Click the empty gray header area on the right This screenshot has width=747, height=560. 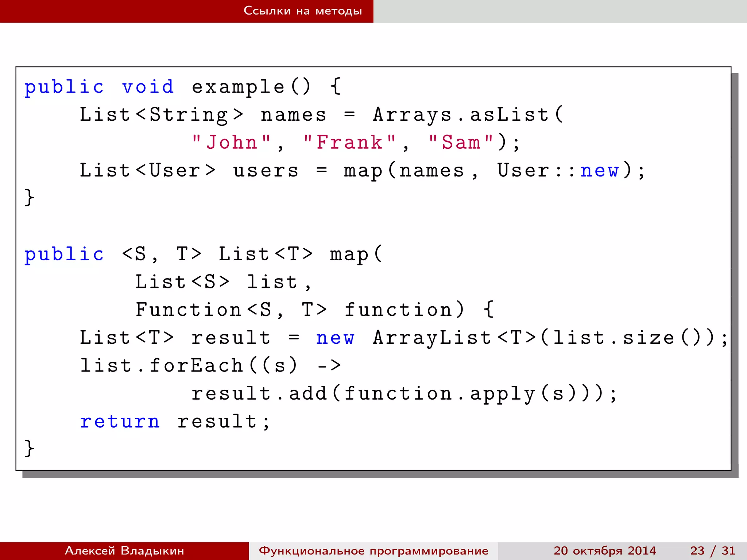[x=560, y=11]
